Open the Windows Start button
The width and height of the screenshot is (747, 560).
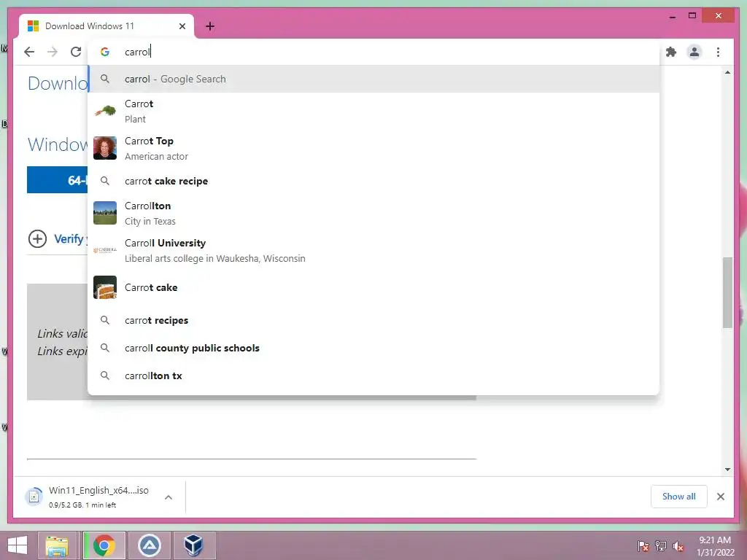coord(18,545)
